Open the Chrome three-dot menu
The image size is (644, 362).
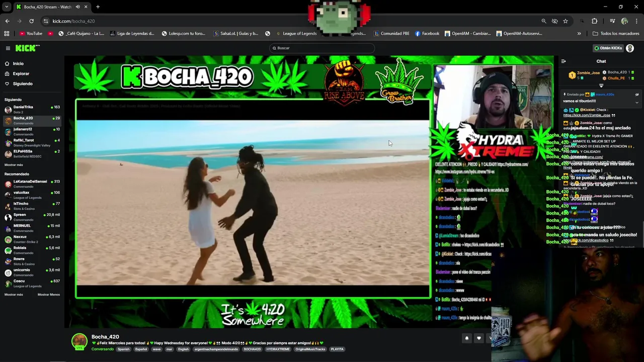[x=637, y=21]
